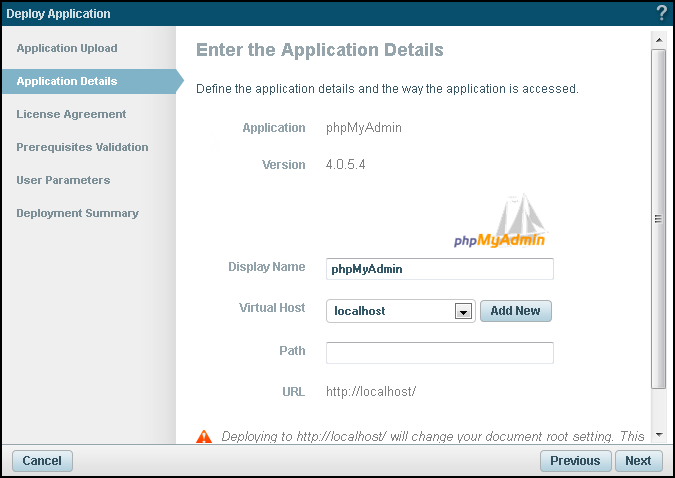Click the orange warning triangle icon
The width and height of the screenshot is (675, 478).
pyautogui.click(x=204, y=436)
